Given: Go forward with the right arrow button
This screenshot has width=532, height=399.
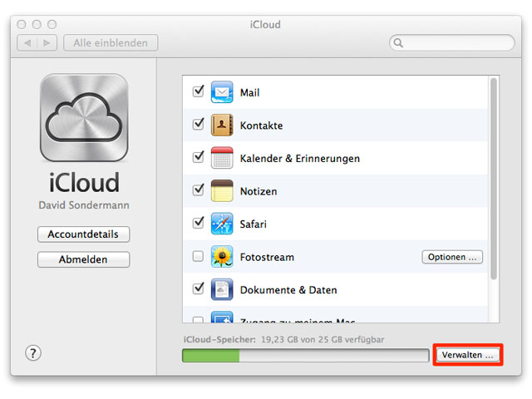Looking at the screenshot, I should 47,42.
